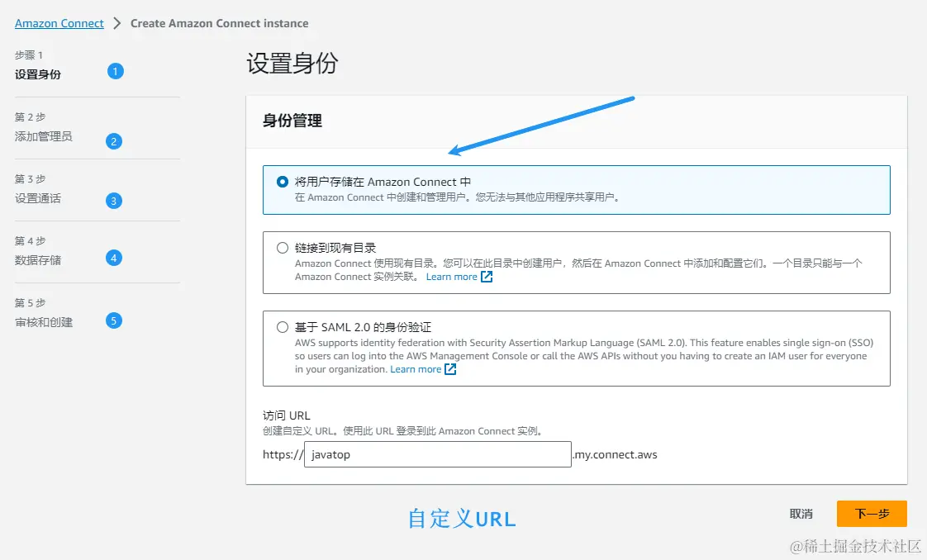Go to step 数据存储 in sidebar

click(38, 260)
